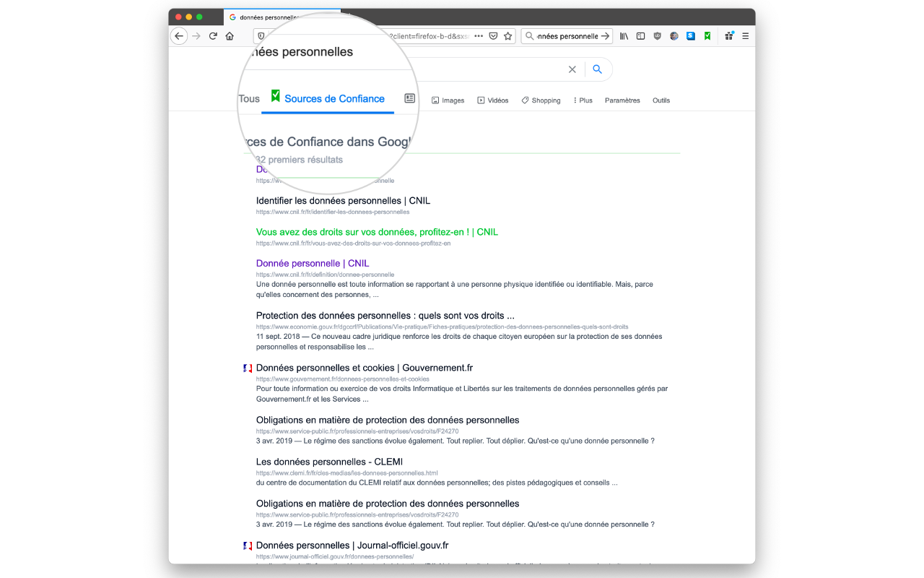Viewport: 924px width, 578px height.
Task: Open the Paramètres settings menu
Action: coord(622,100)
